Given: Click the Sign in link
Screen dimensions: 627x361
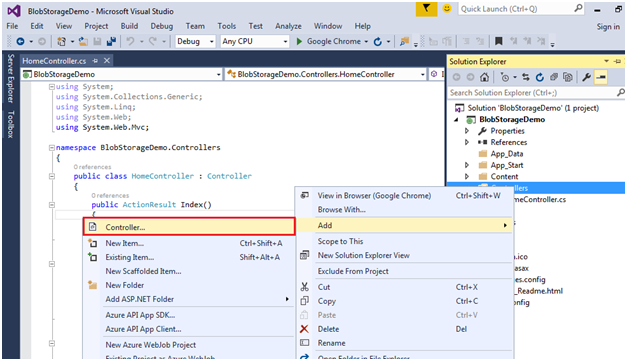Looking at the screenshot, I should pyautogui.click(x=608, y=26).
